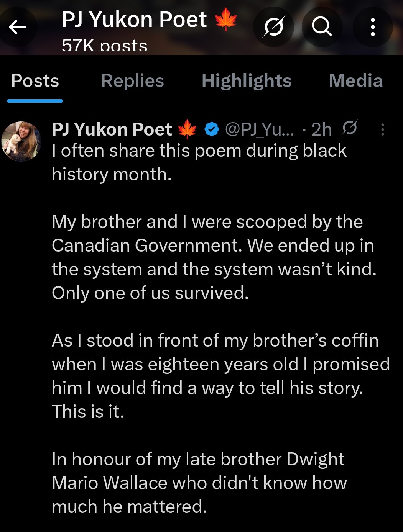Select the Posts tab
The height and width of the screenshot is (532, 403).
pyautogui.click(x=35, y=81)
